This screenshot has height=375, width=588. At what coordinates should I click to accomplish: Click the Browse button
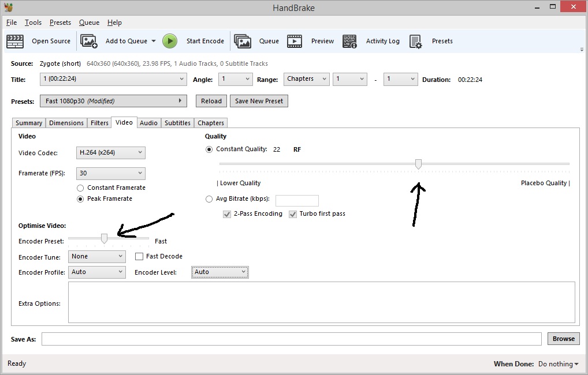click(564, 339)
